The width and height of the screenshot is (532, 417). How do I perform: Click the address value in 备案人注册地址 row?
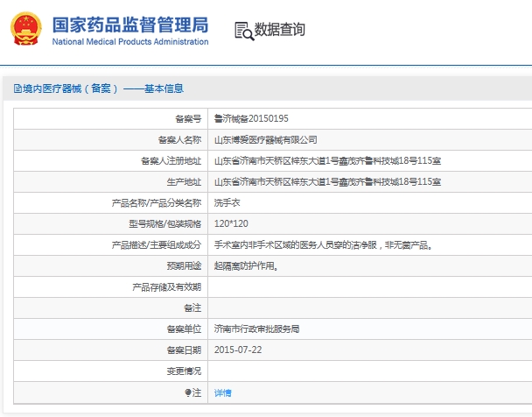pos(327,161)
